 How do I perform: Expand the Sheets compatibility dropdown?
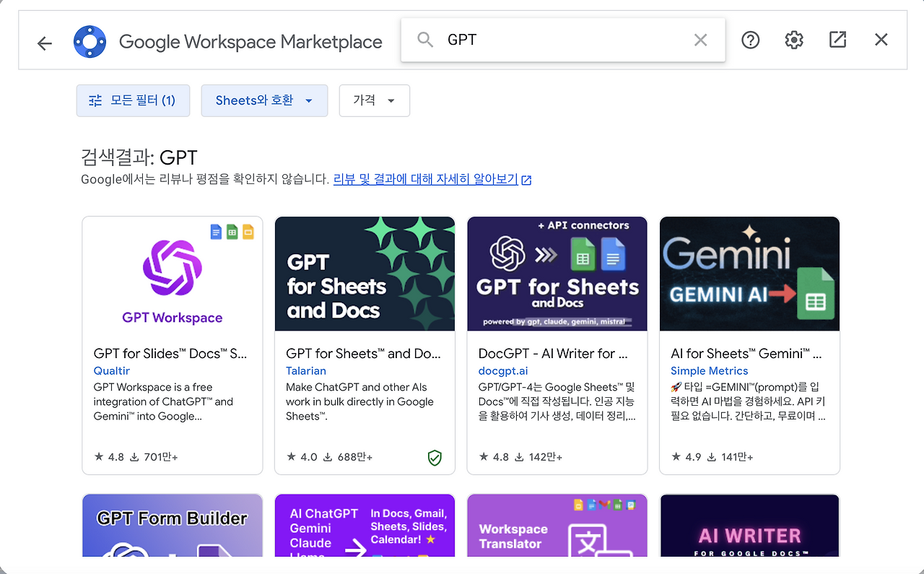pyautogui.click(x=264, y=100)
